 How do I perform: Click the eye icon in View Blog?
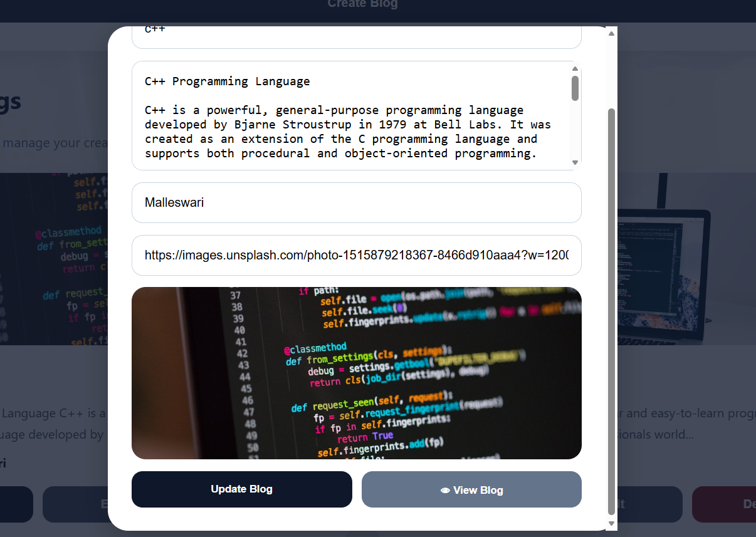445,491
